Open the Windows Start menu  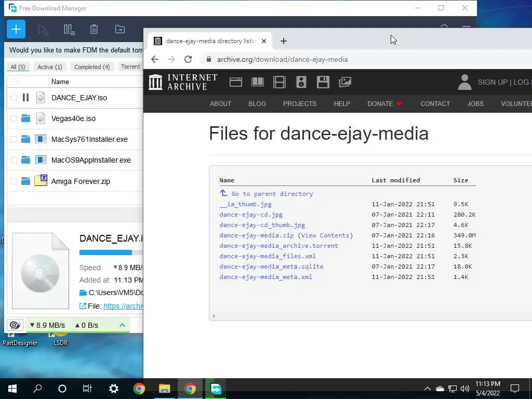[12, 389]
